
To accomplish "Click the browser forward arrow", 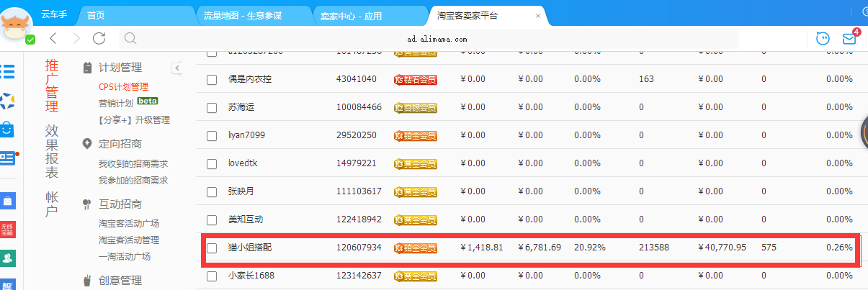I will pos(76,38).
